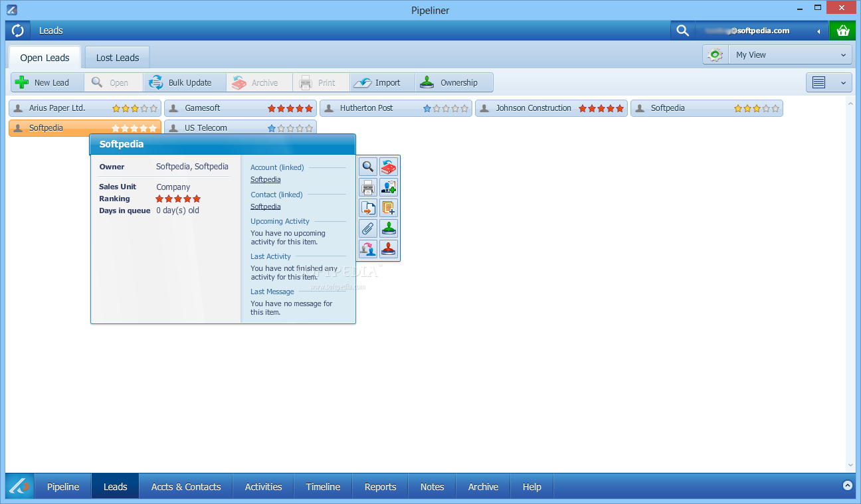Select the US Telecom lead card
Image resolution: width=861 pixels, height=504 pixels.
[240, 128]
